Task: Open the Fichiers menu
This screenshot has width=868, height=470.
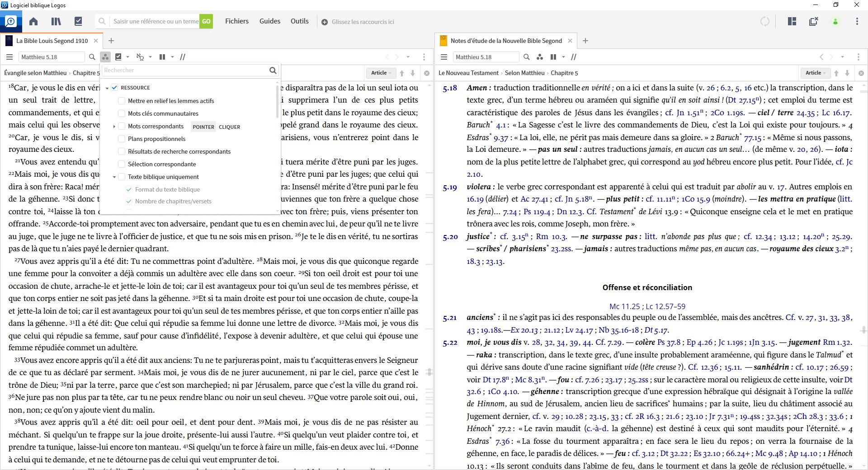Action: point(237,21)
